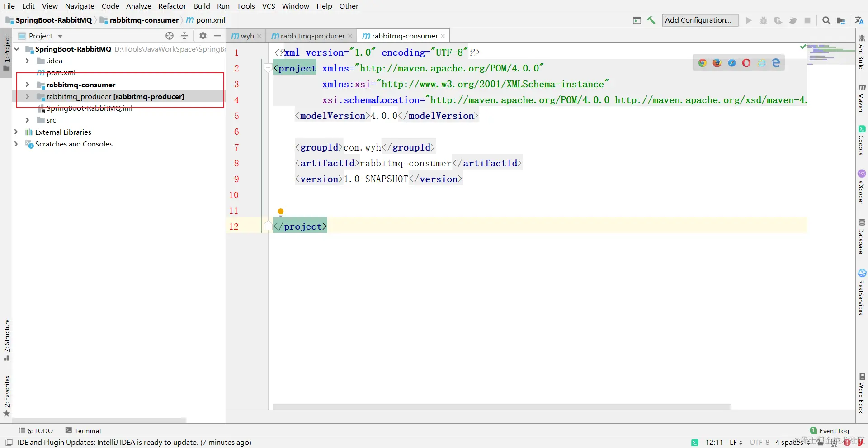Hide the Project panel with minus icon

(217, 36)
